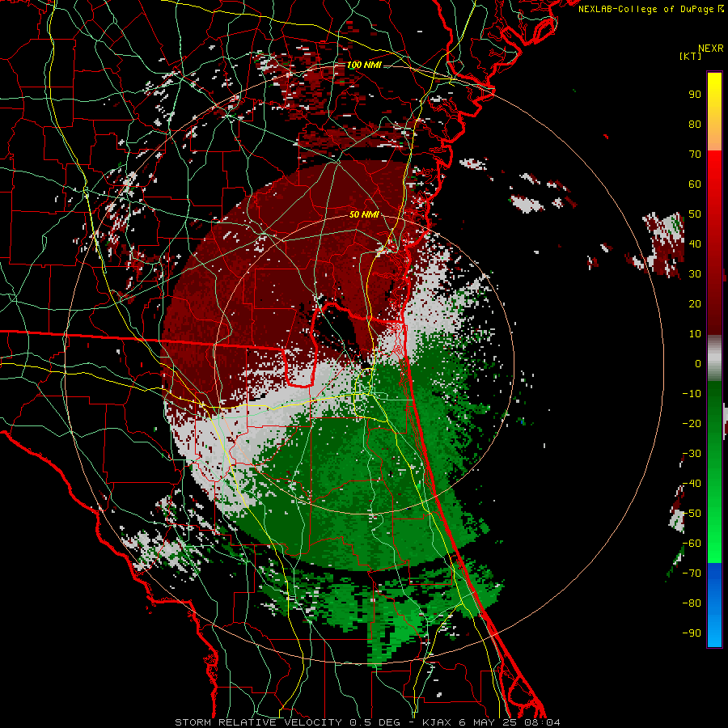Click the 0 value on velocity scale

tap(698, 363)
